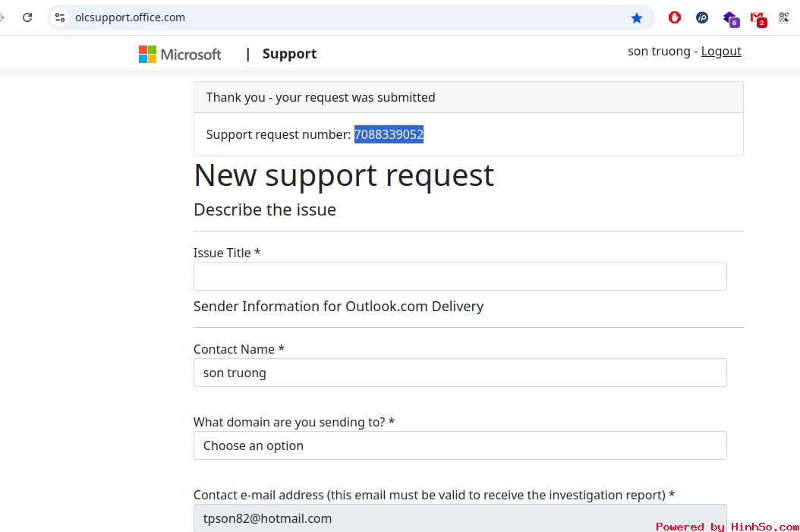
Task: Click the blue bookmark star icon
Action: [636, 17]
